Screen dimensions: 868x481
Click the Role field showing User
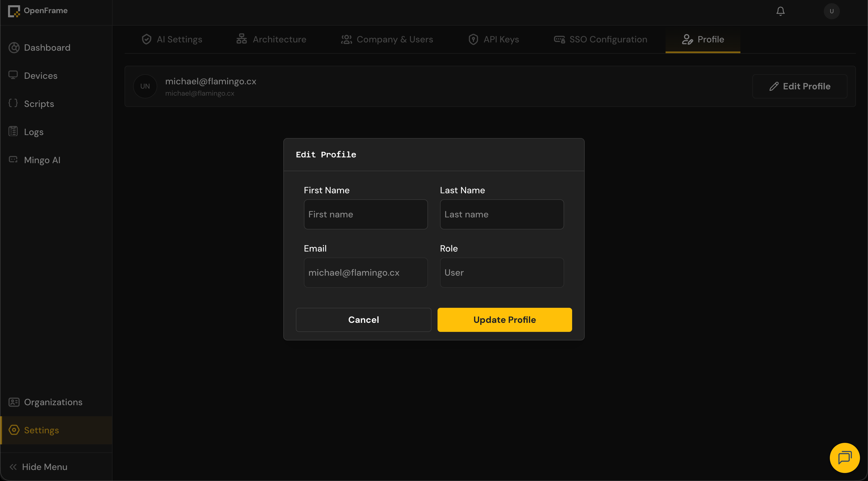tap(502, 272)
